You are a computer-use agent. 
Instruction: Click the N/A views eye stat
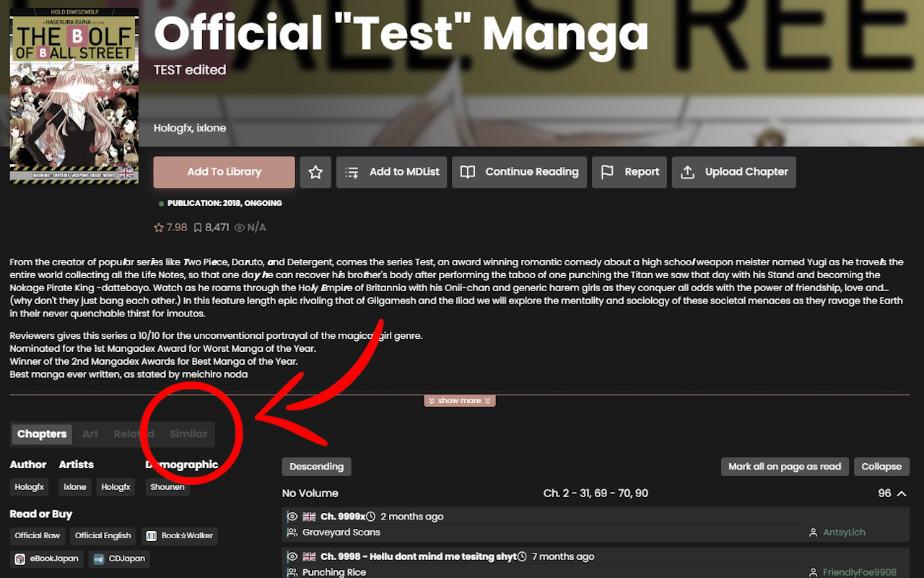[x=250, y=228]
